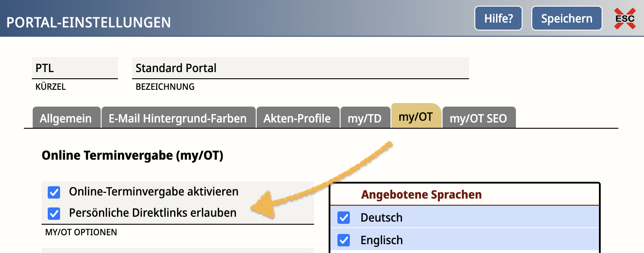Save settings with the Speichern button
This screenshot has height=253, width=644.
click(566, 19)
